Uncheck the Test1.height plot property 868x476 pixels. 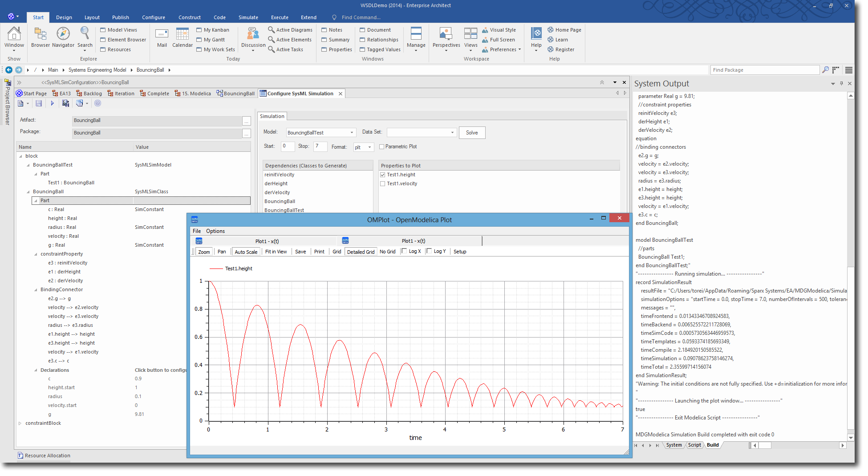383,175
